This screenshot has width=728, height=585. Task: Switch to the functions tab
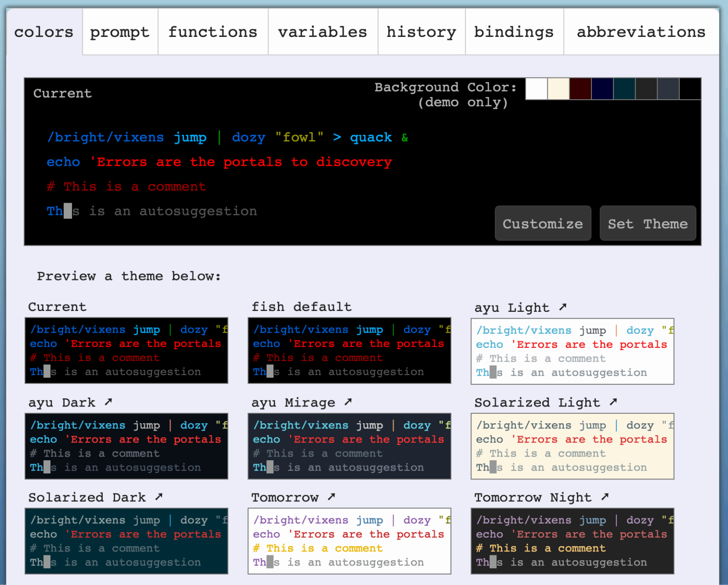pyautogui.click(x=212, y=31)
